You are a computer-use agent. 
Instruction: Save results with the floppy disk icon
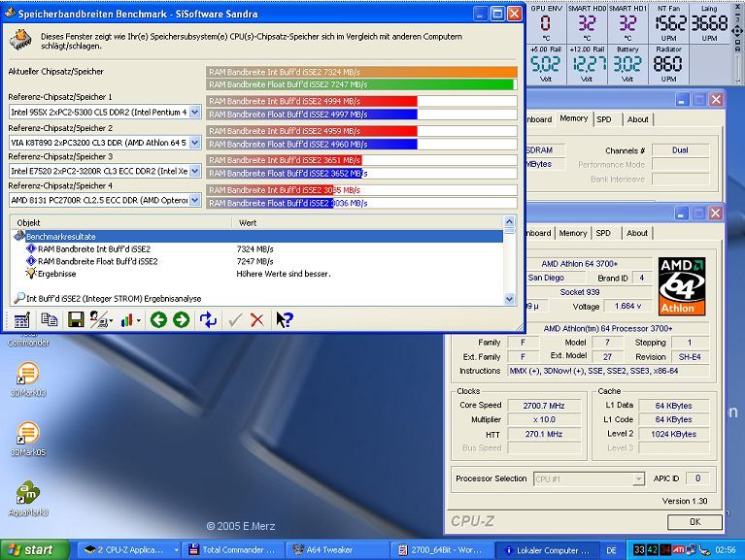pyautogui.click(x=76, y=320)
